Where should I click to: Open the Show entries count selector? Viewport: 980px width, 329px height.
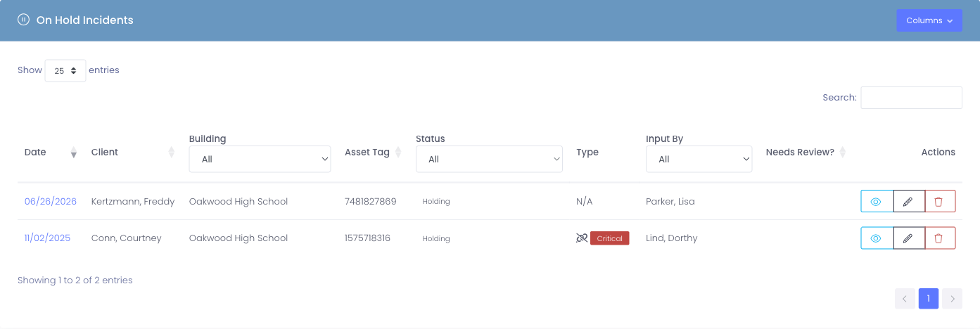(65, 70)
